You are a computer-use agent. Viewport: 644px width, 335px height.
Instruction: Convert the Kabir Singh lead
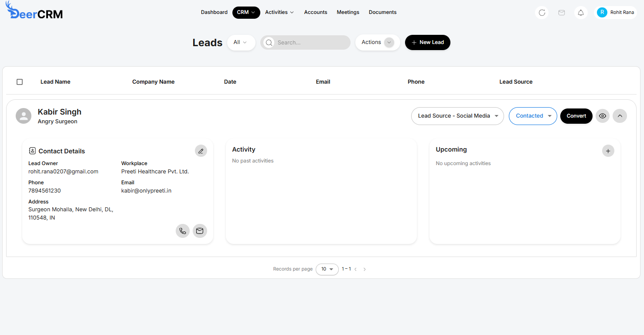tap(576, 116)
